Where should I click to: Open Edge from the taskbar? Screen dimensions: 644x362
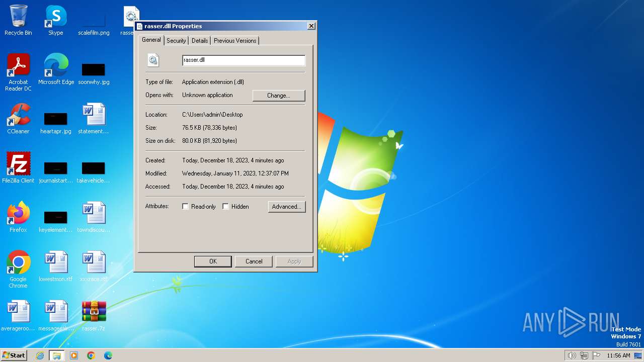point(108,355)
